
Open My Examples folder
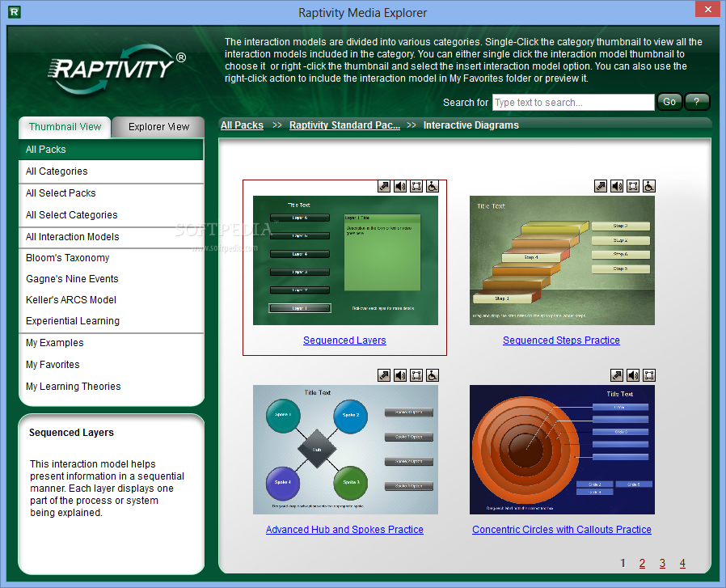(x=111, y=343)
